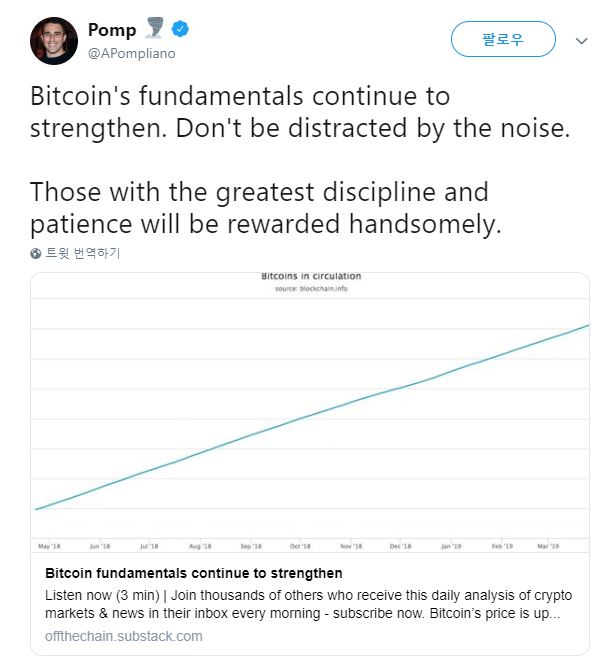614x667 pixels.
Task: Click the 'Bitcoins in circulation' chart title
Action: (311, 276)
